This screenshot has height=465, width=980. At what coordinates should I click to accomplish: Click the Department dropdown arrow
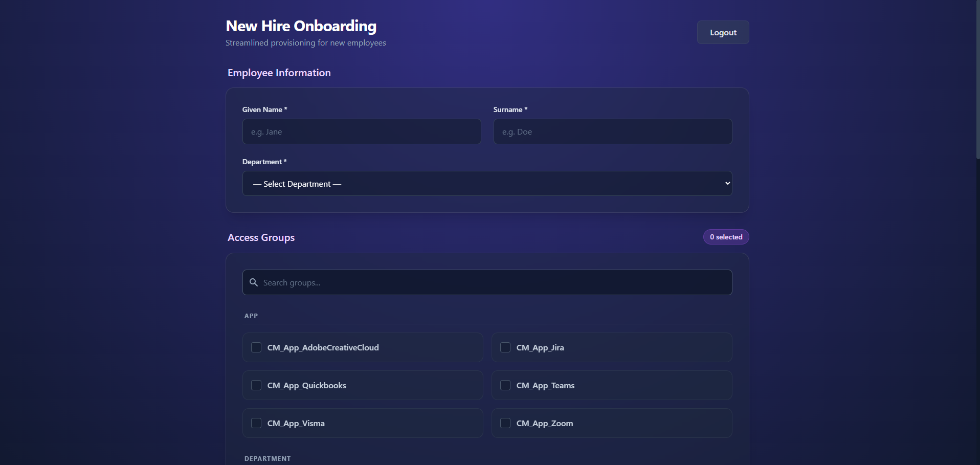[x=727, y=184]
